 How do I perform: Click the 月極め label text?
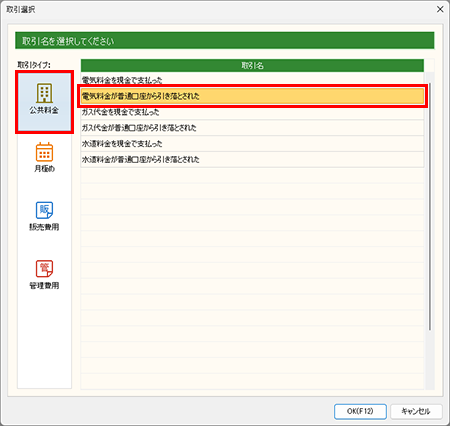tap(44, 169)
